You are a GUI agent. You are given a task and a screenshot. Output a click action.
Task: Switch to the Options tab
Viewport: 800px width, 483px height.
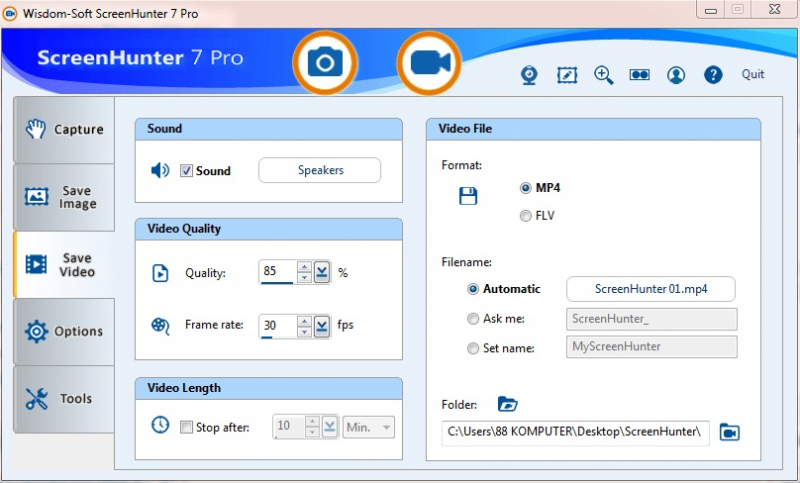click(65, 331)
